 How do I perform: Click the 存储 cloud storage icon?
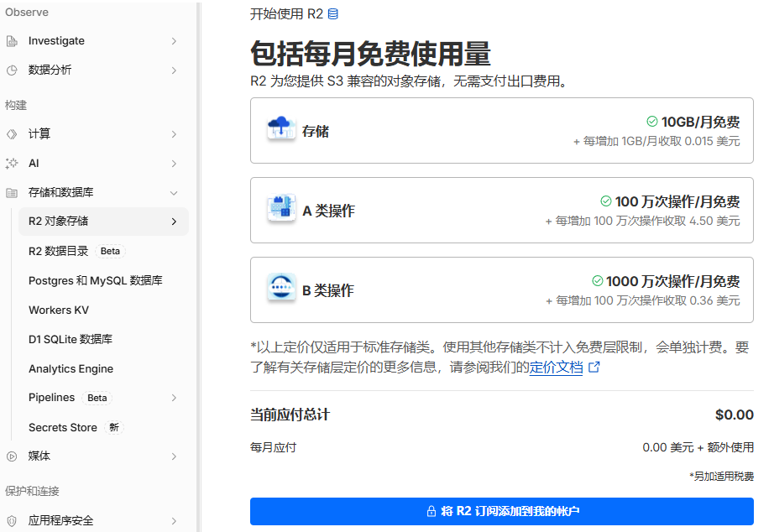[281, 128]
